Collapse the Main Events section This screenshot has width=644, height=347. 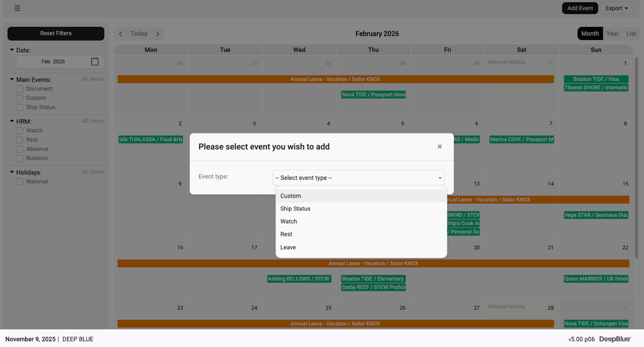click(12, 79)
